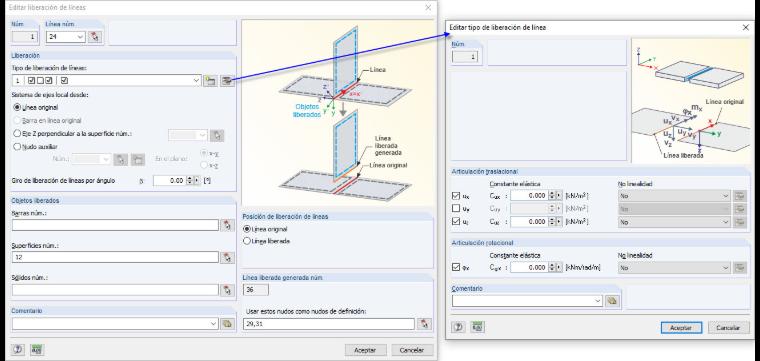The width and height of the screenshot is (760, 361).
Task: Focus the definition nodes field with 29,31
Action: click(329, 324)
